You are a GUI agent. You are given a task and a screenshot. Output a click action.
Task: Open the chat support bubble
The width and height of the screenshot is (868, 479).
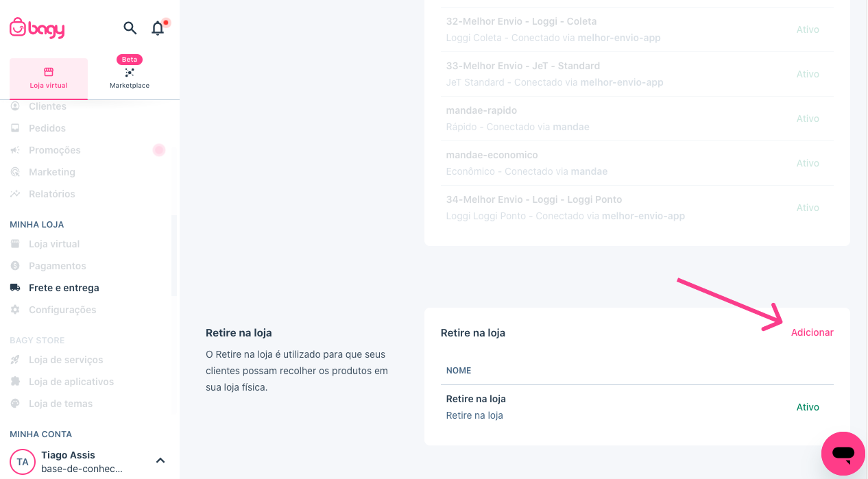(843, 454)
